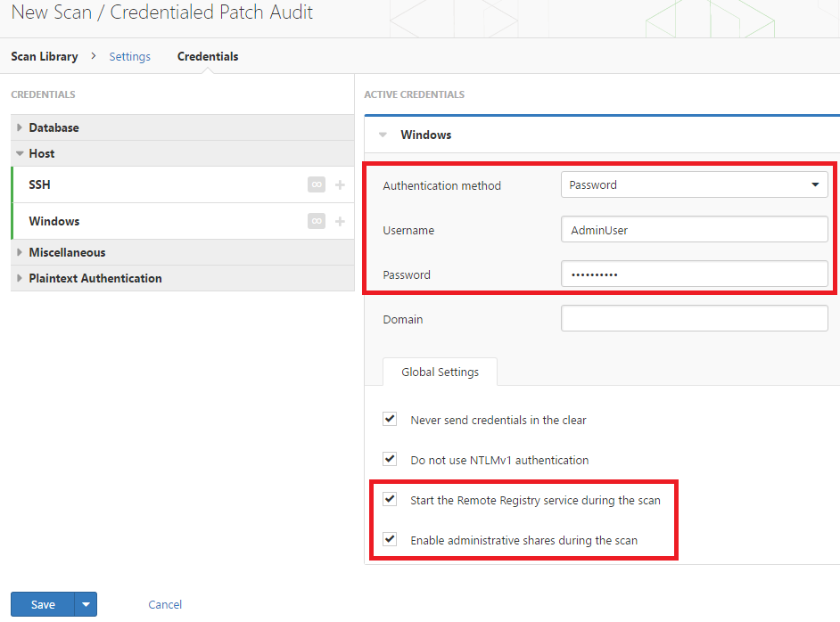Viewport: 840px width, 622px height.
Task: Collapse the Host credentials category
Action: click(x=182, y=153)
